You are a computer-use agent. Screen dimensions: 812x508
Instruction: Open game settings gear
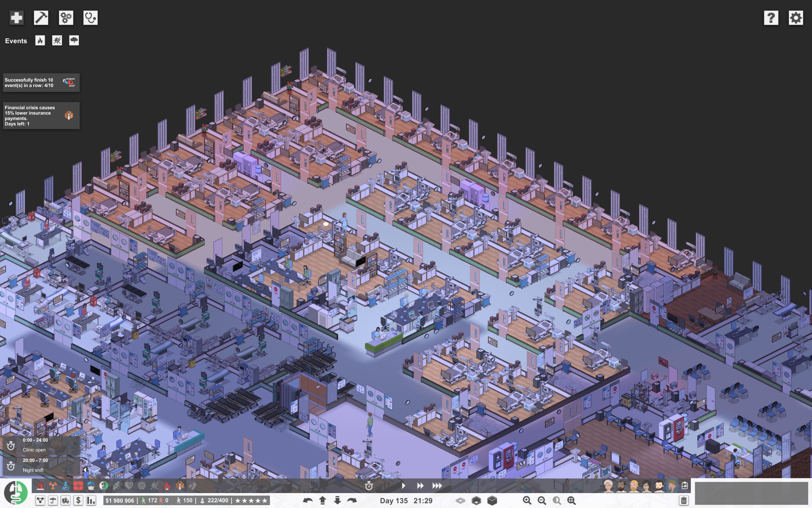tap(796, 17)
